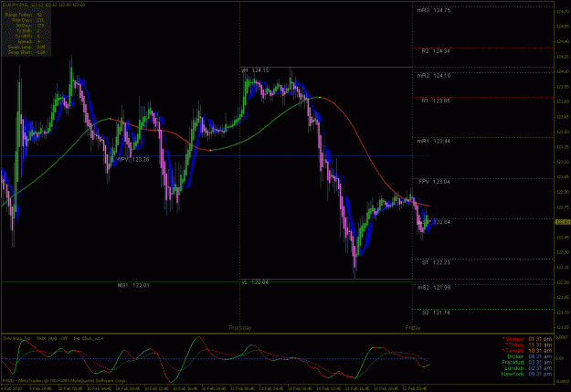Screen dimensions: 571x392
Task: Click the yL 122.04 yesterday low label
Action: click(255, 282)
